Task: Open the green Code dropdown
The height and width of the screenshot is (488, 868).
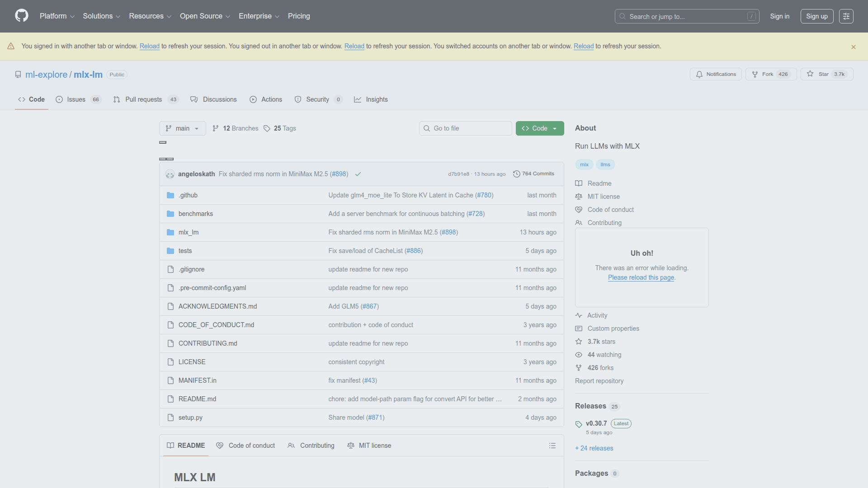Action: (x=539, y=128)
